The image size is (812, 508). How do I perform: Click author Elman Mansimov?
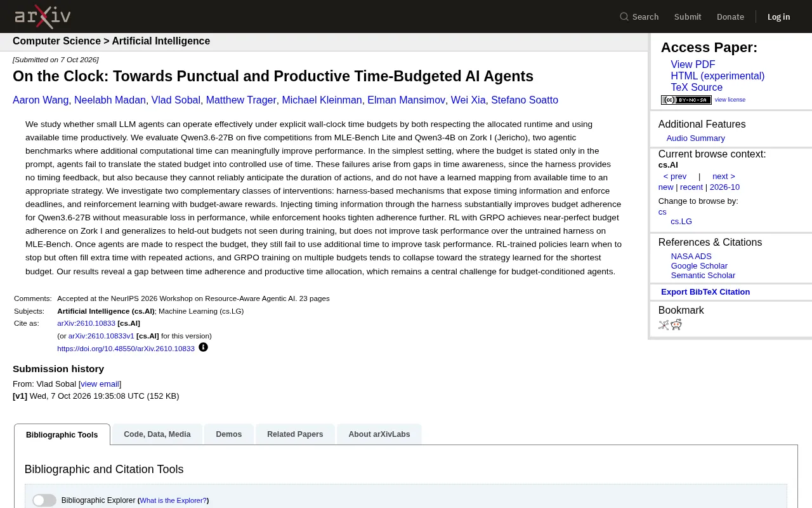point(406,100)
